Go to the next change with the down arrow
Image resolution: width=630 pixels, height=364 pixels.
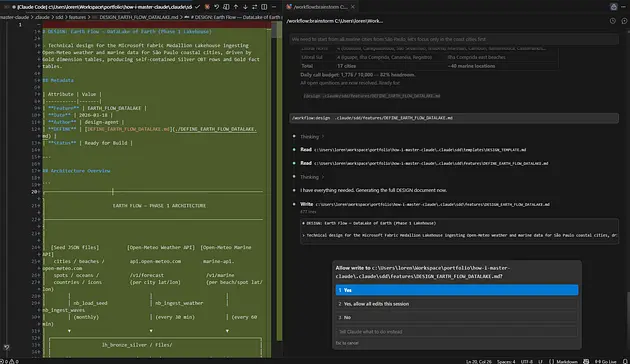[245, 7]
